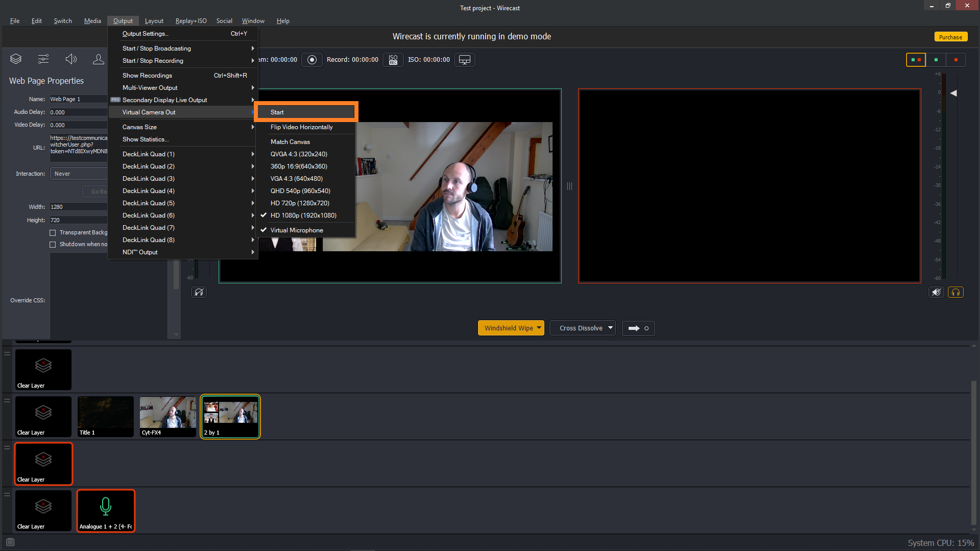Image resolution: width=980 pixels, height=551 pixels.
Task: Open the audio speaker properties tab icon
Action: 71,59
